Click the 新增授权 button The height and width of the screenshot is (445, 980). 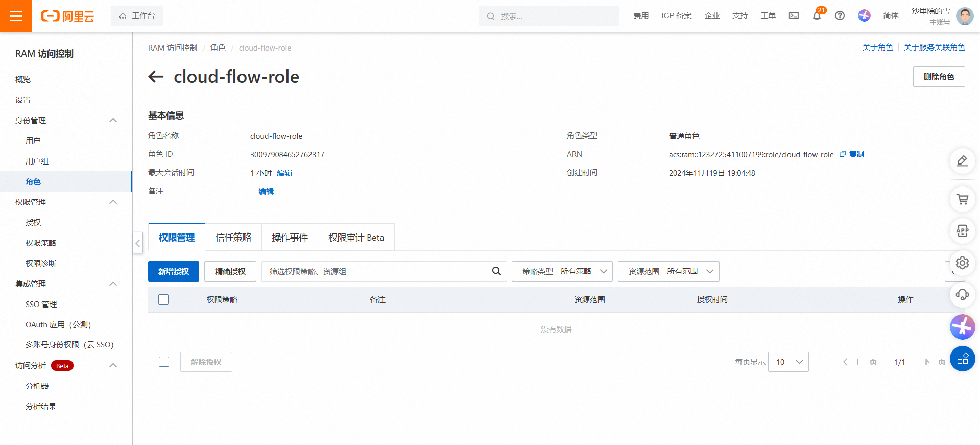174,271
